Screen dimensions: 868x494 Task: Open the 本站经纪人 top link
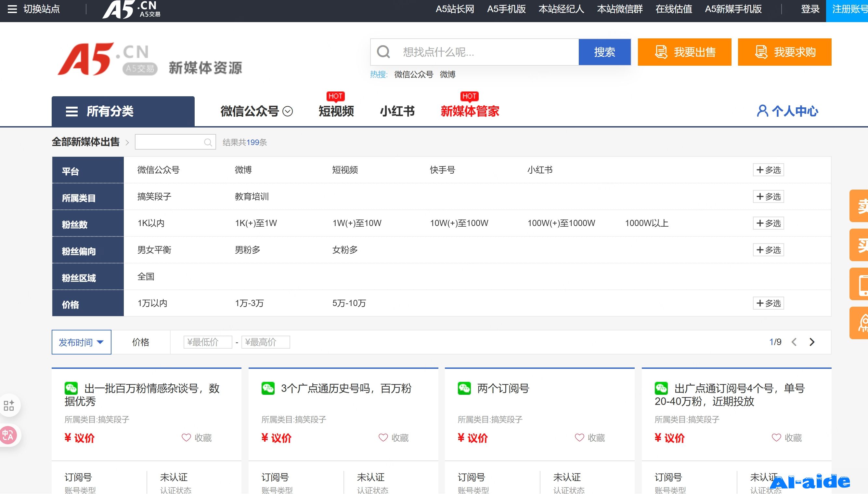pos(561,9)
